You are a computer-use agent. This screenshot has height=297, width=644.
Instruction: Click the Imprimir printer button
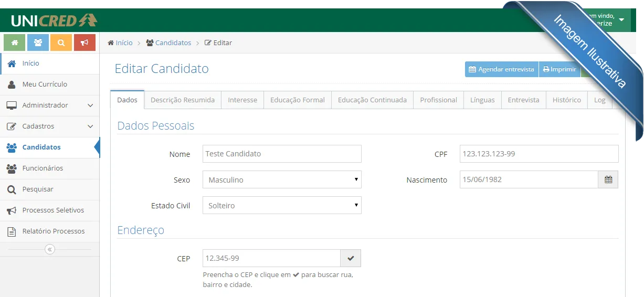559,69
